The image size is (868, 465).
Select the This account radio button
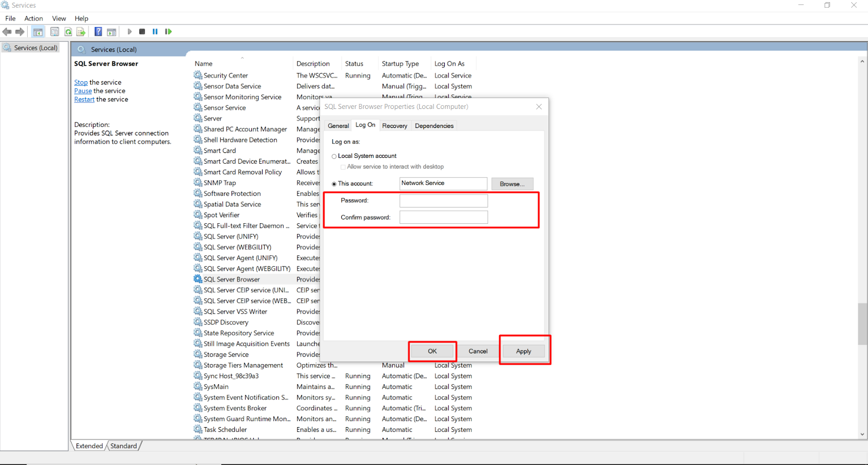(334, 184)
